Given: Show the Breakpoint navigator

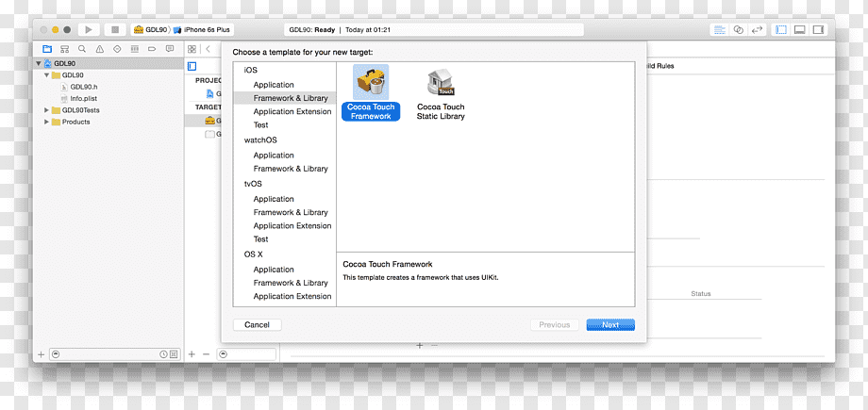Looking at the screenshot, I should 152,49.
